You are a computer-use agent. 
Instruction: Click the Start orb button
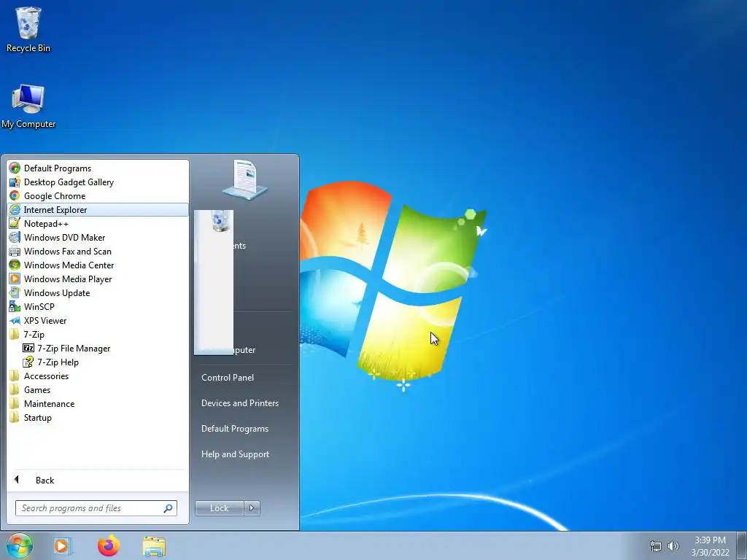20,545
